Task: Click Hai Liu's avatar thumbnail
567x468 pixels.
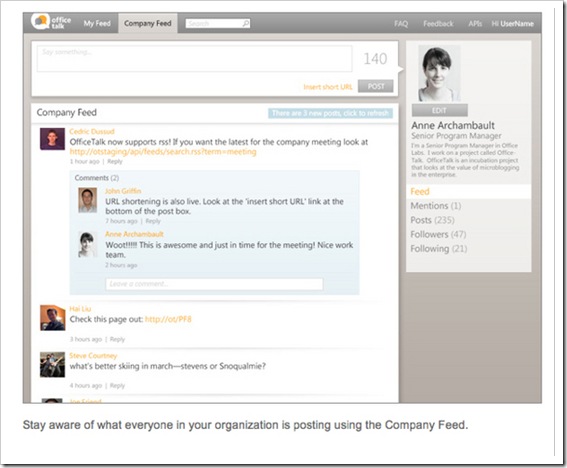Action: point(52,318)
